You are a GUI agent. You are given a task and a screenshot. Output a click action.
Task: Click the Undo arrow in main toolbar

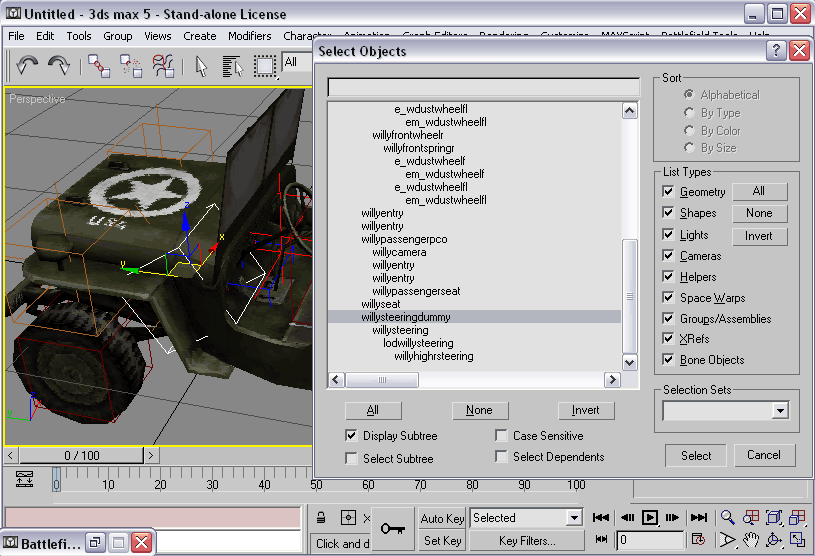27,65
